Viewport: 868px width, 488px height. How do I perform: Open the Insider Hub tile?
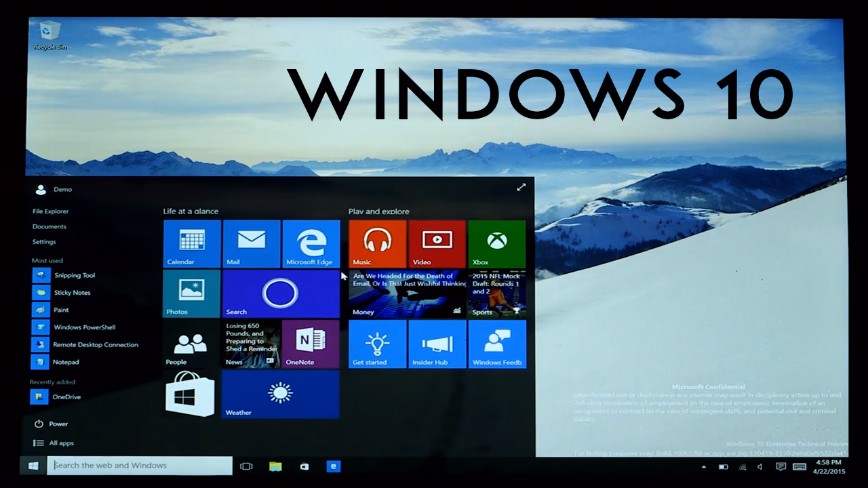coord(437,344)
